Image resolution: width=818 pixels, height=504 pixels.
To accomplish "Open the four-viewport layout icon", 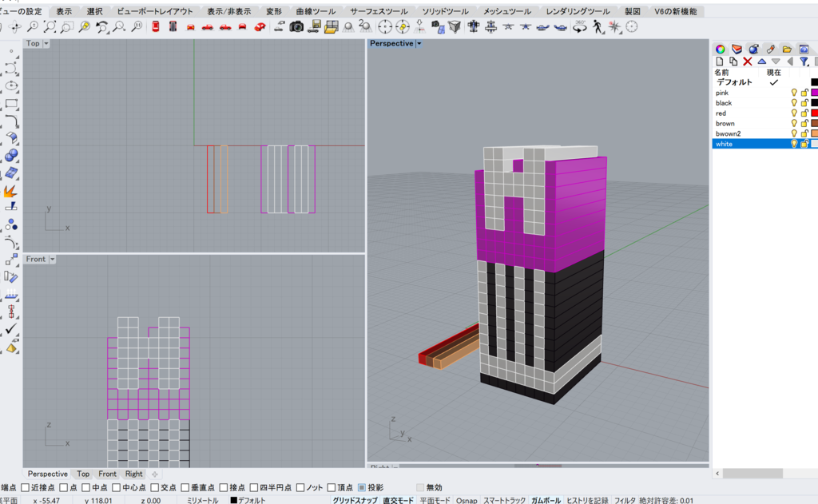I will [332, 27].
